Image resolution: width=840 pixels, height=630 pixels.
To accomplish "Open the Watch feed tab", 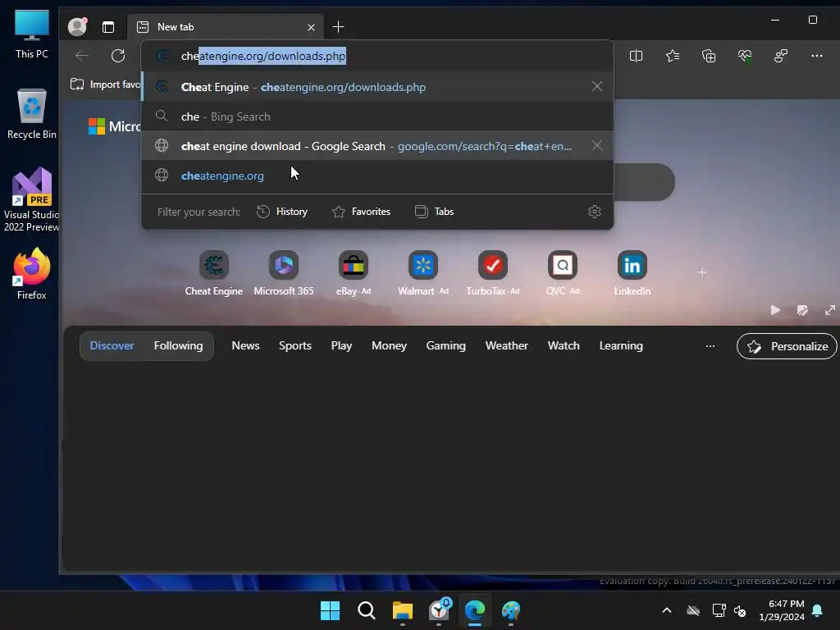I will 564,345.
